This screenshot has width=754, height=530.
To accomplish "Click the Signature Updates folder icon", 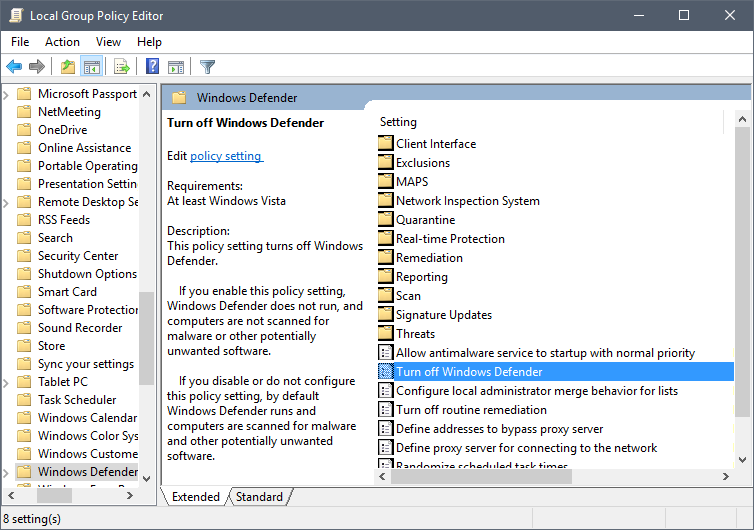I will (x=386, y=314).
